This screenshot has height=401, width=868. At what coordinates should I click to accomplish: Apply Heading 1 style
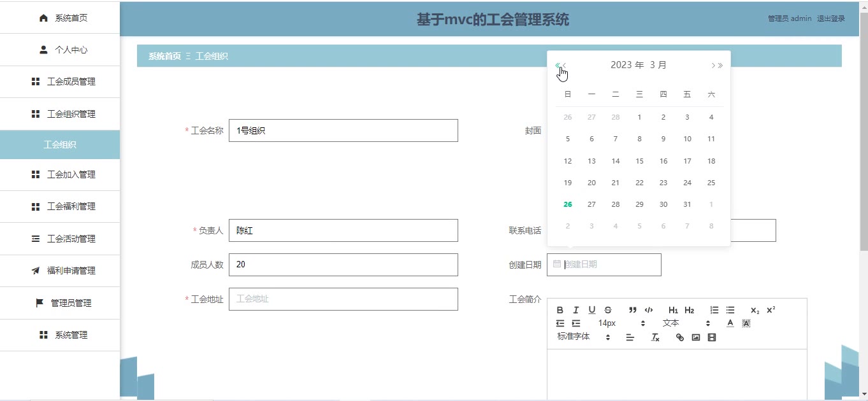[x=673, y=310]
